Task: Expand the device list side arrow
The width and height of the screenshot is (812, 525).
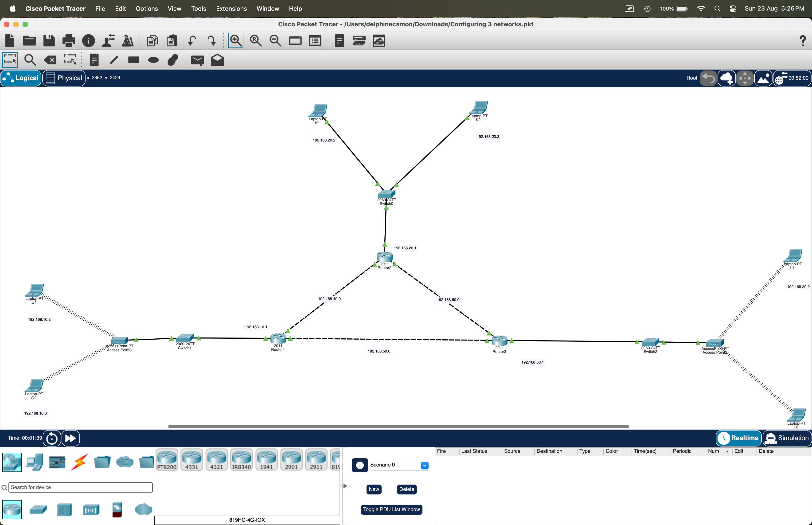Action: tap(345, 486)
